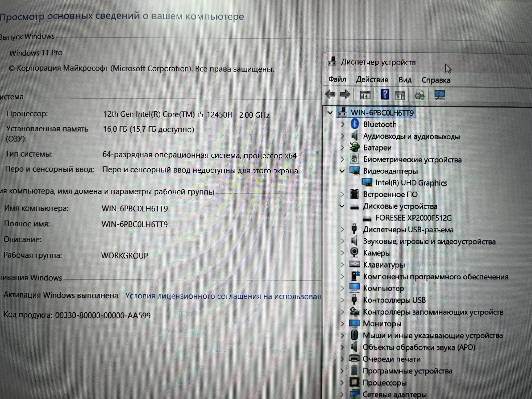Screen dimensions: 532x399
Task: Click the Help question-mark toolbar icon
Action: tap(385, 94)
